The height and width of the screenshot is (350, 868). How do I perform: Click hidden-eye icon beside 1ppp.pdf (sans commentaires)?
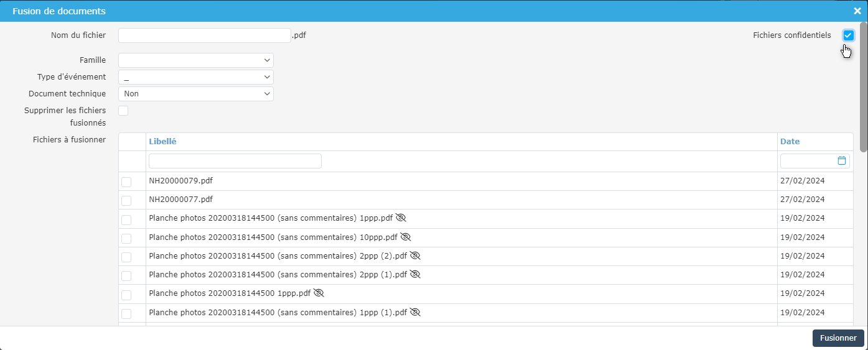tap(401, 218)
